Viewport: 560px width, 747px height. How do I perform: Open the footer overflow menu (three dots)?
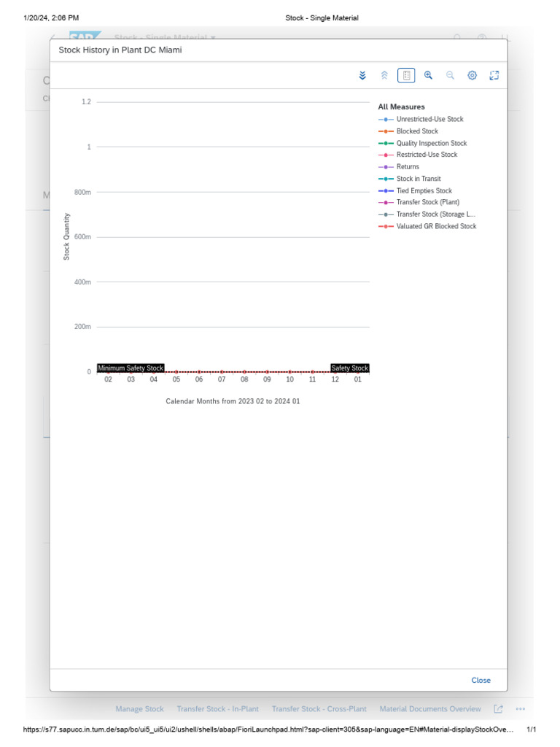point(520,708)
